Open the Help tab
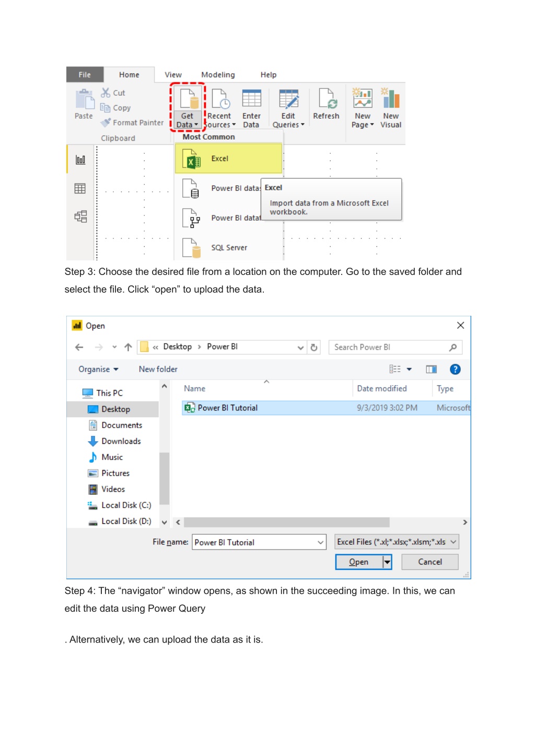 (x=269, y=75)
